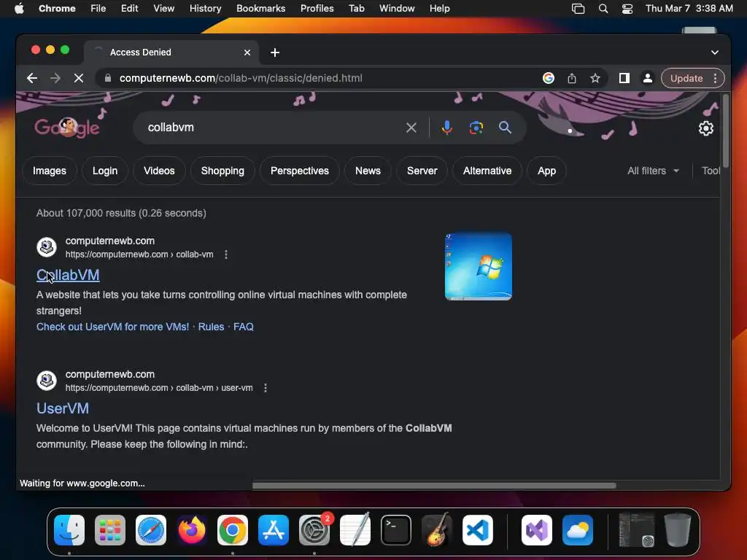747x560 pixels.
Task: Bookmark this page with the star icon
Action: tap(595, 78)
